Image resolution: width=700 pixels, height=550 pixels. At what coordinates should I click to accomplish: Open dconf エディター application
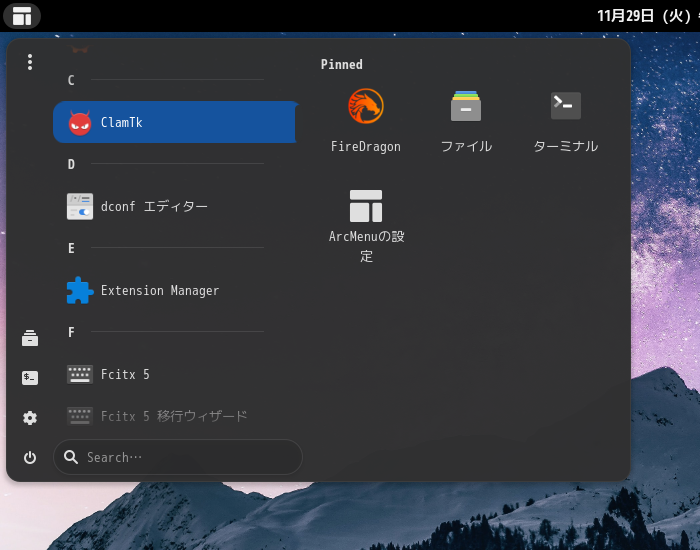coord(176,206)
